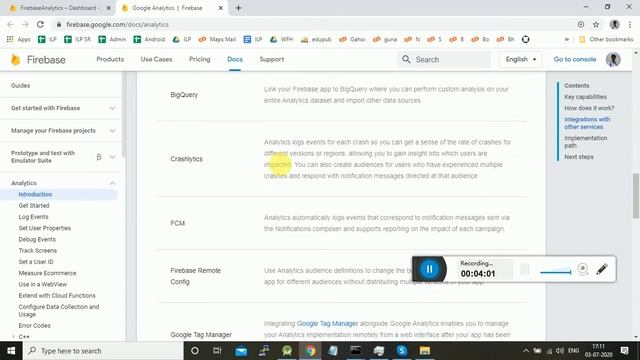Click the recorder webcam icon
This screenshot has width=640, height=360.
coord(582,269)
